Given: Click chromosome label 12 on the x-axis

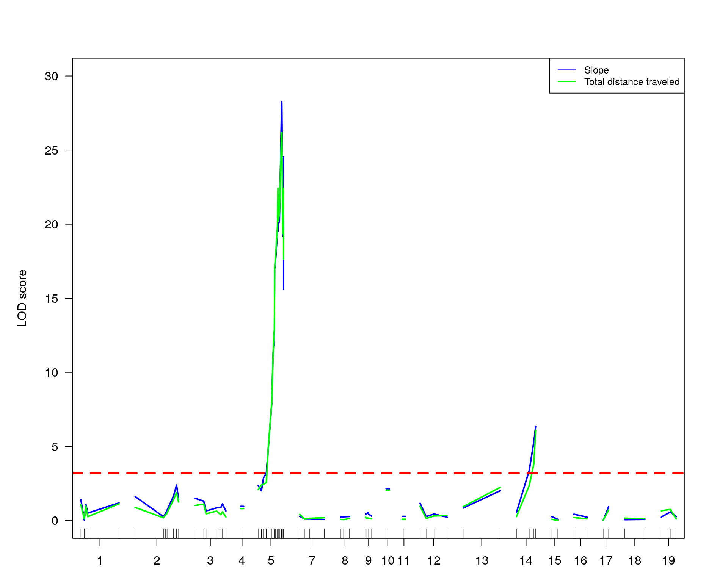Looking at the screenshot, I should coord(434,560).
